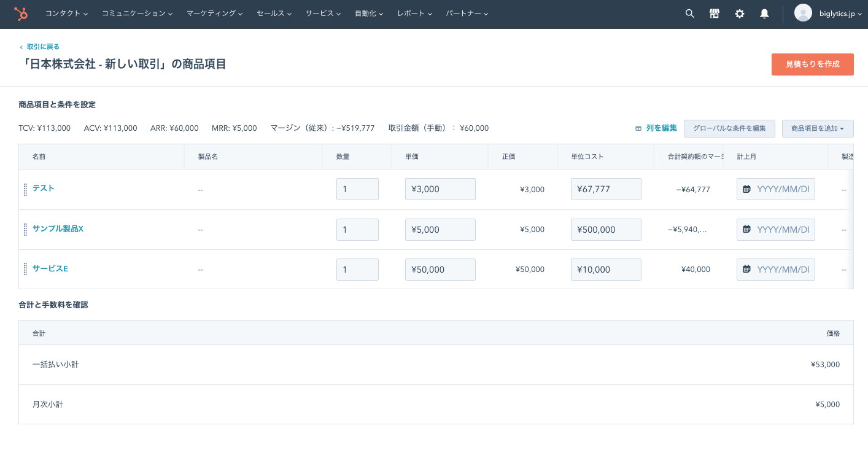Click the 列を編集 link

pyautogui.click(x=661, y=128)
